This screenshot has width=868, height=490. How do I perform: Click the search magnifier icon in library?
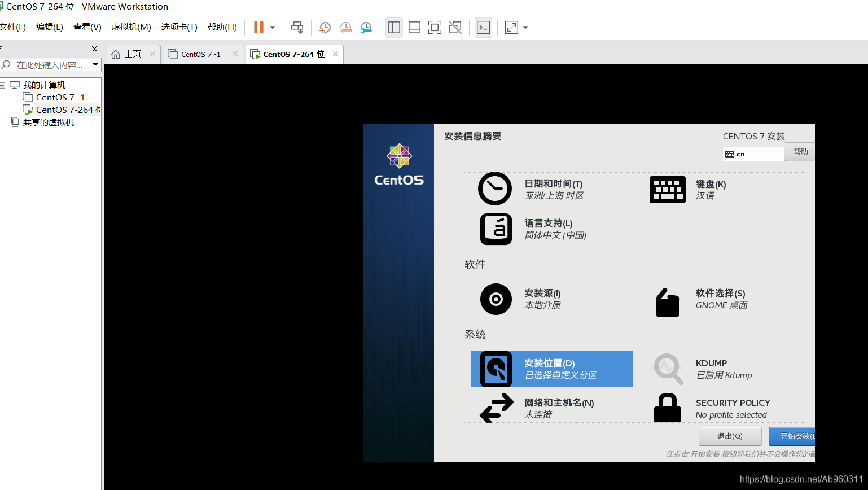tap(6, 65)
